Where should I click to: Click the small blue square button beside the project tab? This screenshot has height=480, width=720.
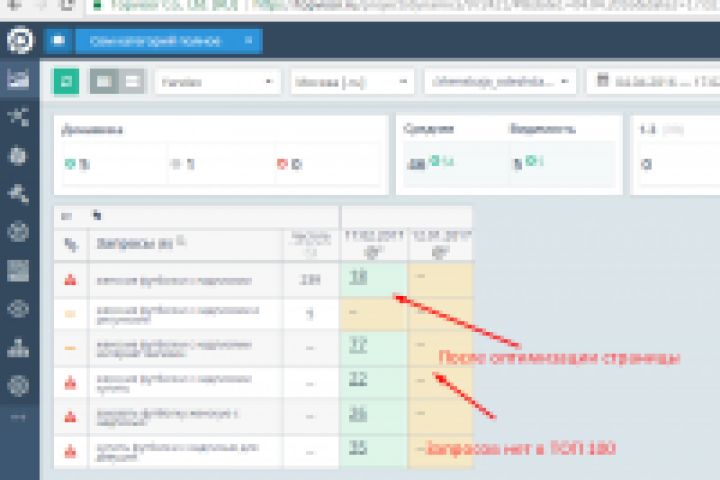click(59, 41)
